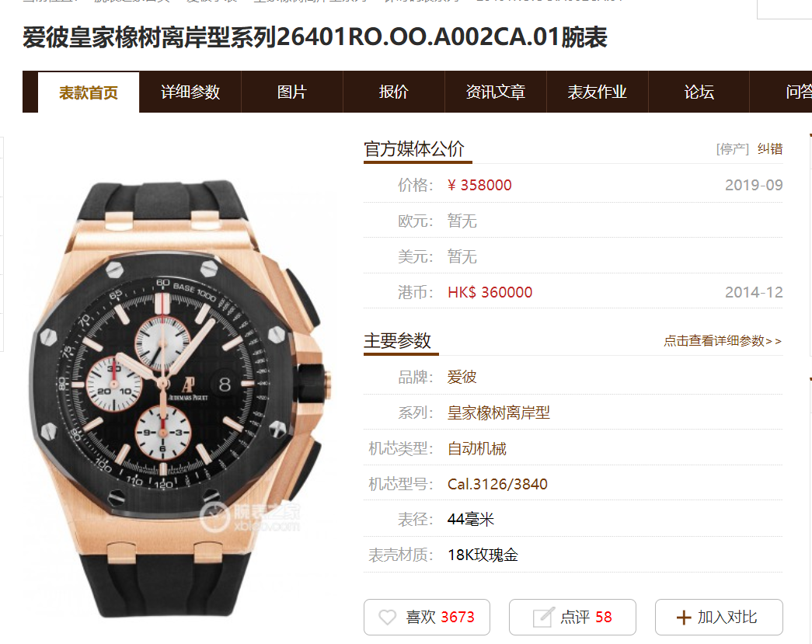Click the heart icon beside 喜欢
812x644 pixels.
(x=387, y=617)
